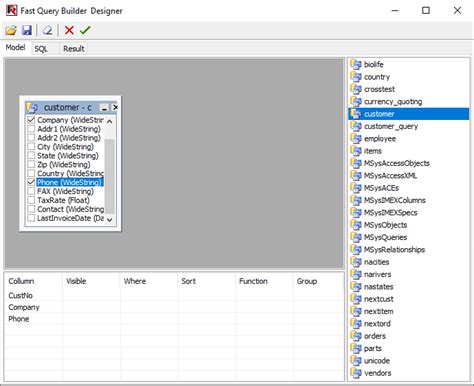Click the Clear eraser icon in toolbar
Screen dimensions: 474x386
tap(47, 31)
